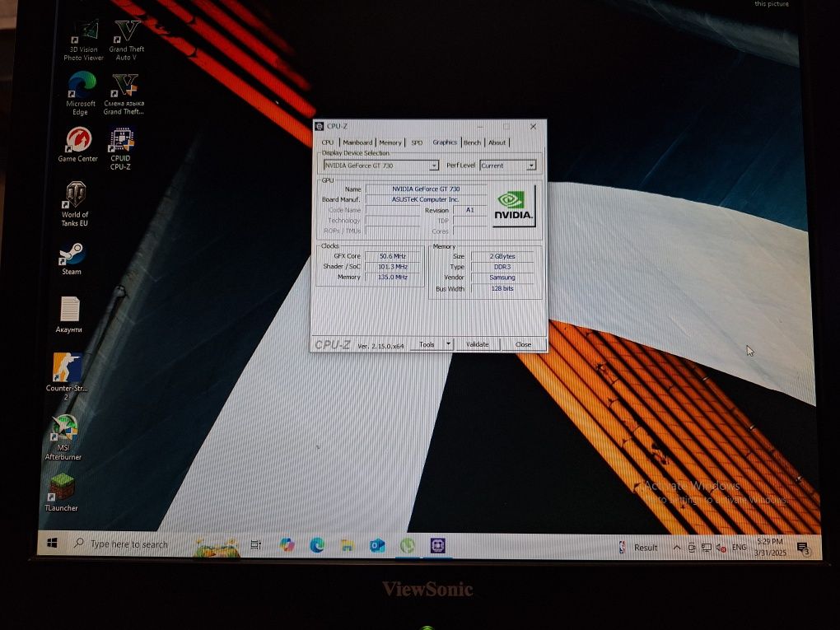The image size is (840, 630).
Task: Select the CPU-Z taskbar icon
Action: pos(437,546)
